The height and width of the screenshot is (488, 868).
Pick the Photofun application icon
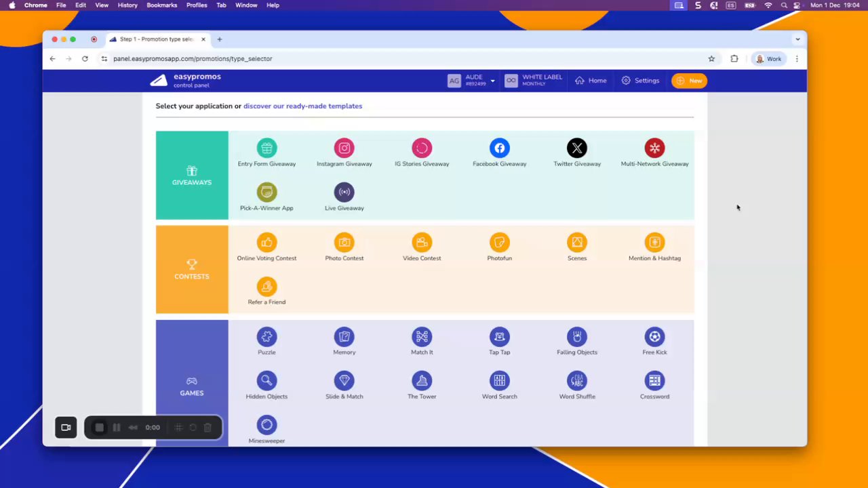pos(500,242)
